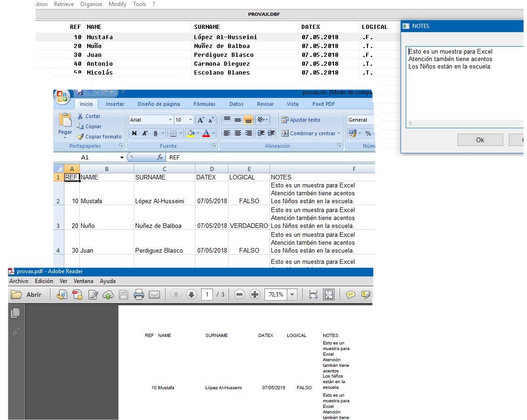Open the attachments paperclip panel
Screen dimensions: 527x420
[x=15, y=333]
